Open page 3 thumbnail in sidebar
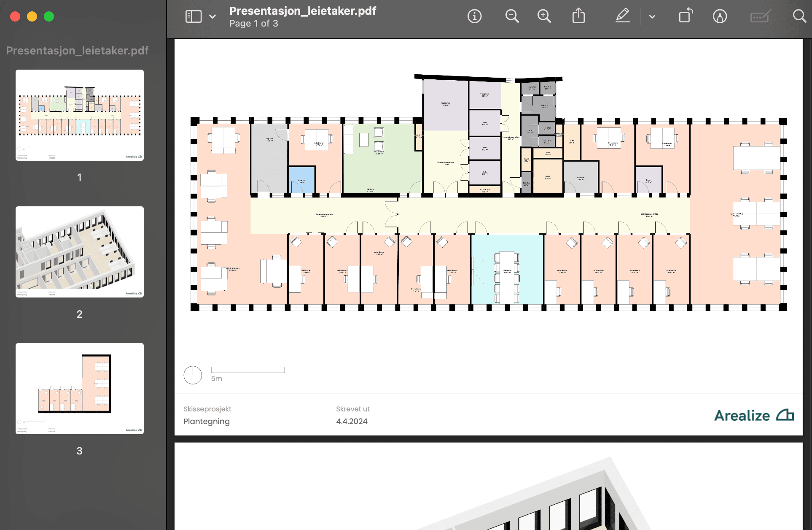812x530 pixels. 80,389
